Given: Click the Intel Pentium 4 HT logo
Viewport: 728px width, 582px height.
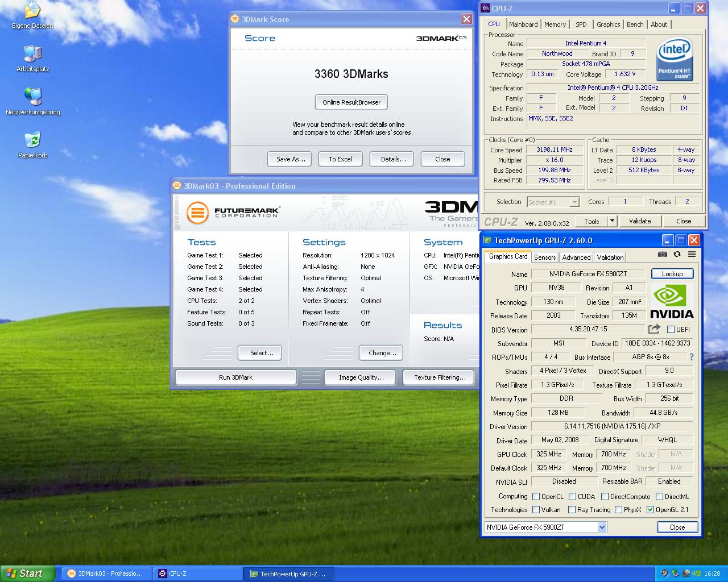Looking at the screenshot, I should [x=675, y=59].
